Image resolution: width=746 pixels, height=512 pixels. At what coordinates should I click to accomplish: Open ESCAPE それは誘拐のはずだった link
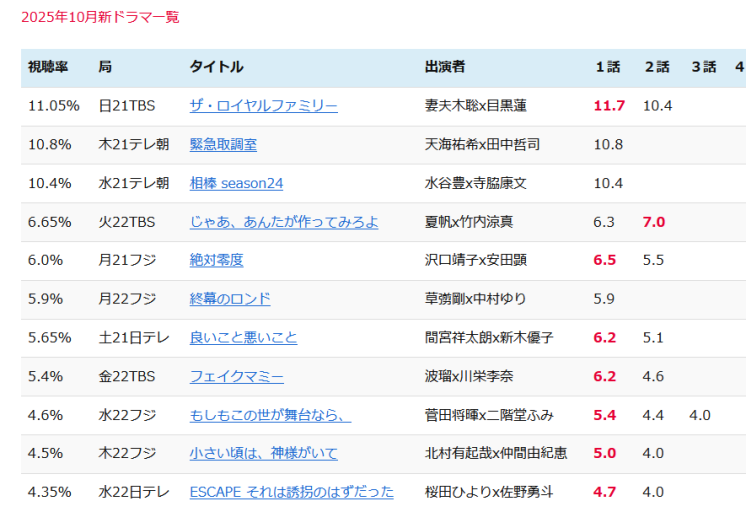(291, 492)
